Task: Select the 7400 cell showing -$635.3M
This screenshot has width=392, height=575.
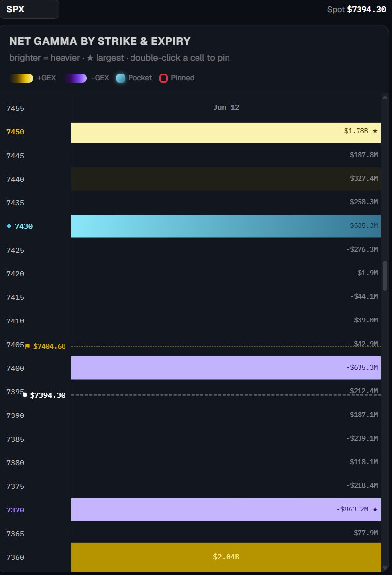Action: pyautogui.click(x=226, y=367)
